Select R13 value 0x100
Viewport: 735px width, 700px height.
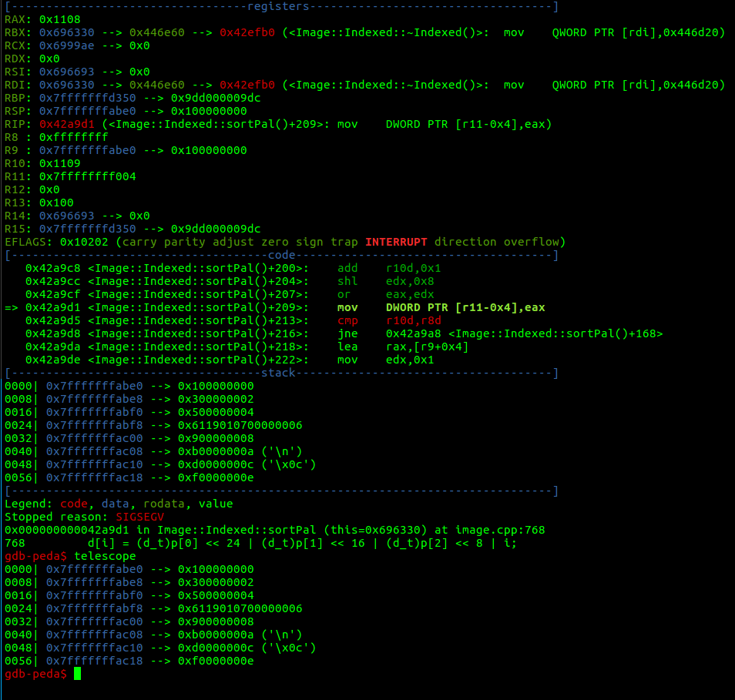coord(56,203)
